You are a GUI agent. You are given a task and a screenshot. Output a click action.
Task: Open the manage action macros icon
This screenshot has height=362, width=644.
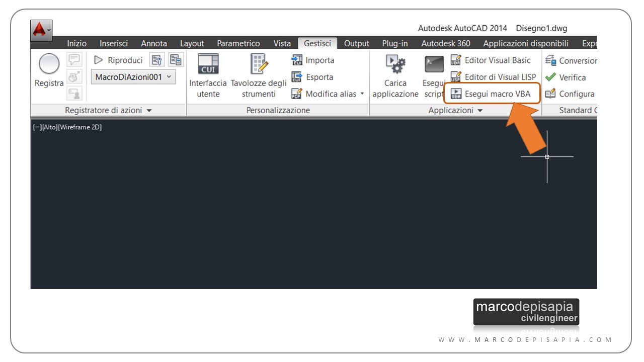[x=176, y=60]
